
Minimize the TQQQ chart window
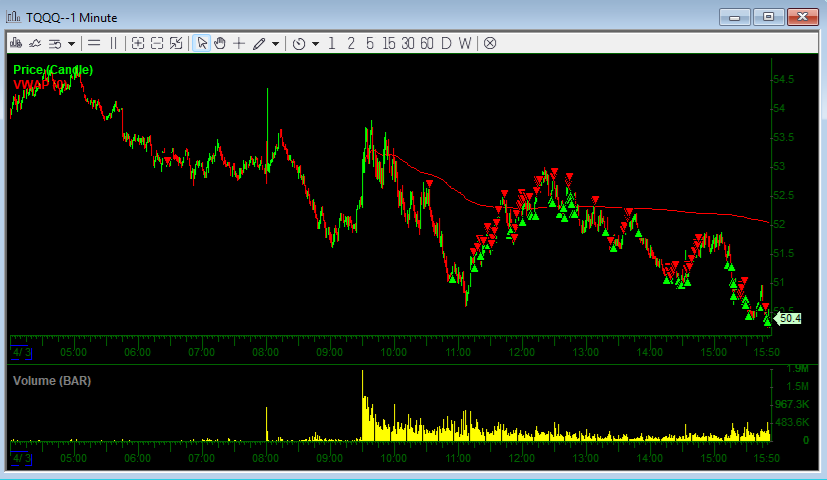pyautogui.click(x=734, y=17)
